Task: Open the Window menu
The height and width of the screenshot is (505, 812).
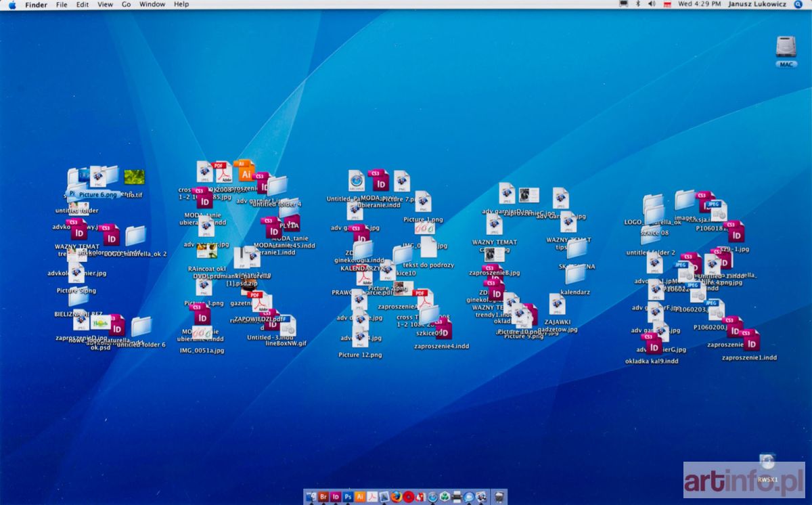Action: [152, 5]
